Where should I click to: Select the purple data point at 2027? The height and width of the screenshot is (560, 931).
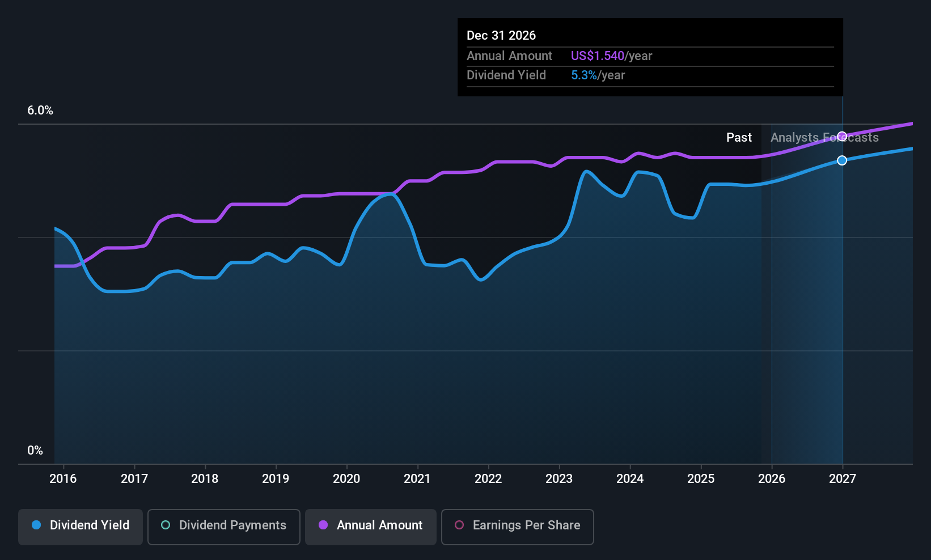coord(842,136)
